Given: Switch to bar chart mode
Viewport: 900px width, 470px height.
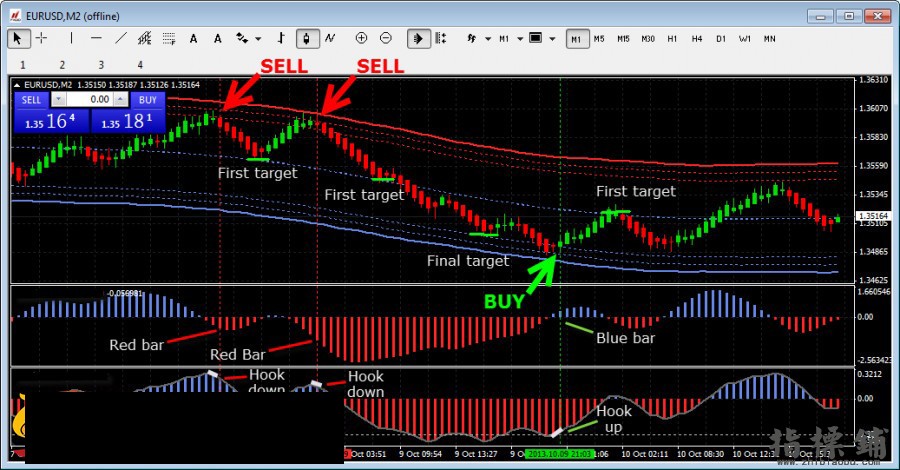Looking at the screenshot, I should click(281, 38).
